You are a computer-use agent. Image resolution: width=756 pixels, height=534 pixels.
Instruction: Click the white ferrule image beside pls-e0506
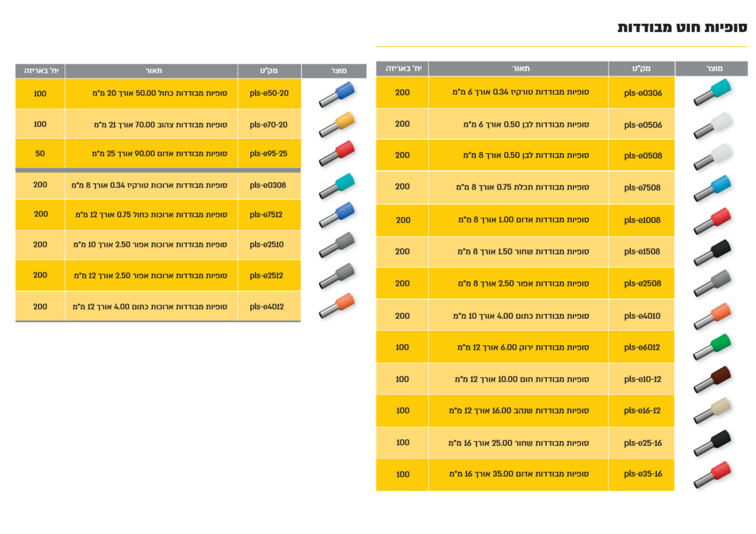(x=712, y=125)
